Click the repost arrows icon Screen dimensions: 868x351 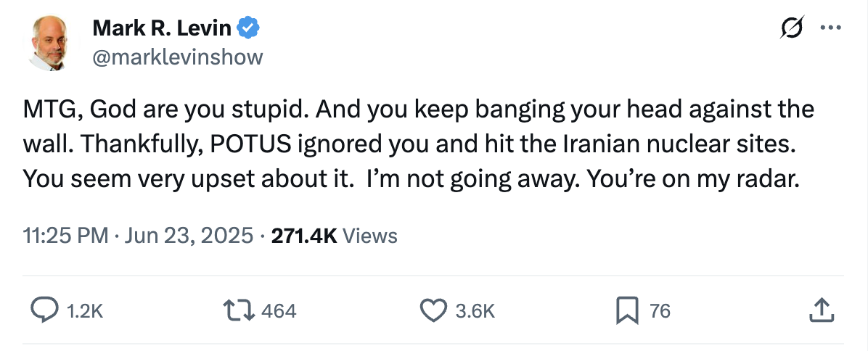[x=239, y=311]
